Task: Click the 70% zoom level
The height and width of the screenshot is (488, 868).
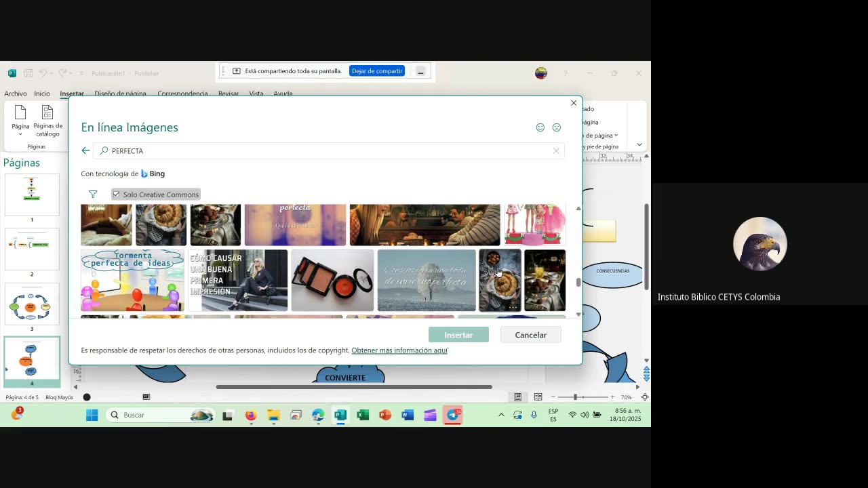Action: [626, 397]
